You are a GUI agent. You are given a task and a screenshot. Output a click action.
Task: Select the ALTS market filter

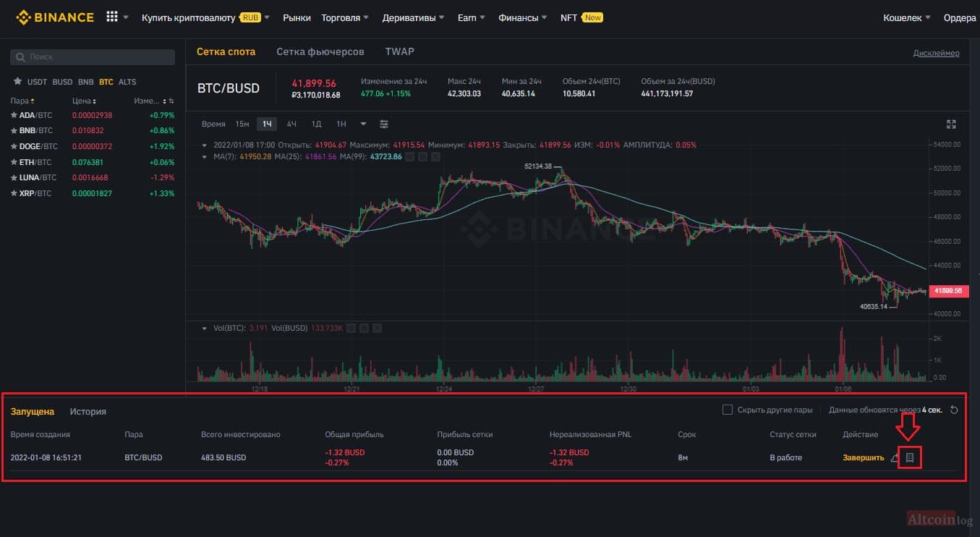coord(127,82)
